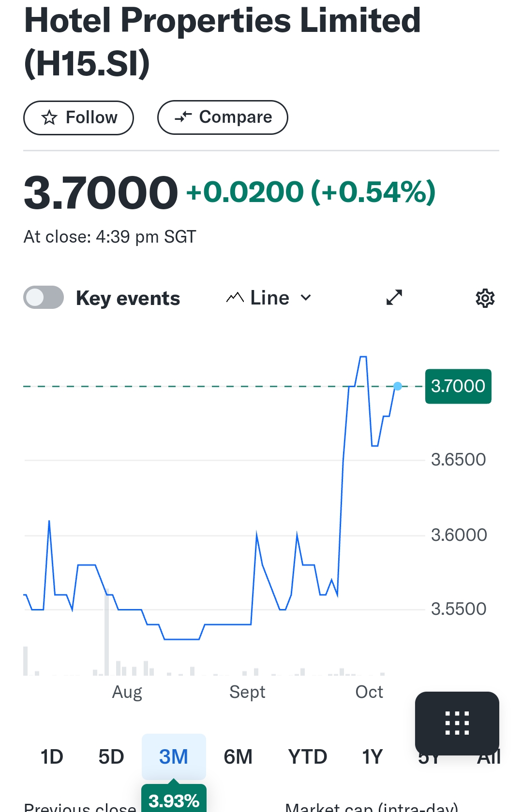Image resolution: width=522 pixels, height=812 pixels.
Task: Click the chevron beside Line
Action: click(306, 298)
